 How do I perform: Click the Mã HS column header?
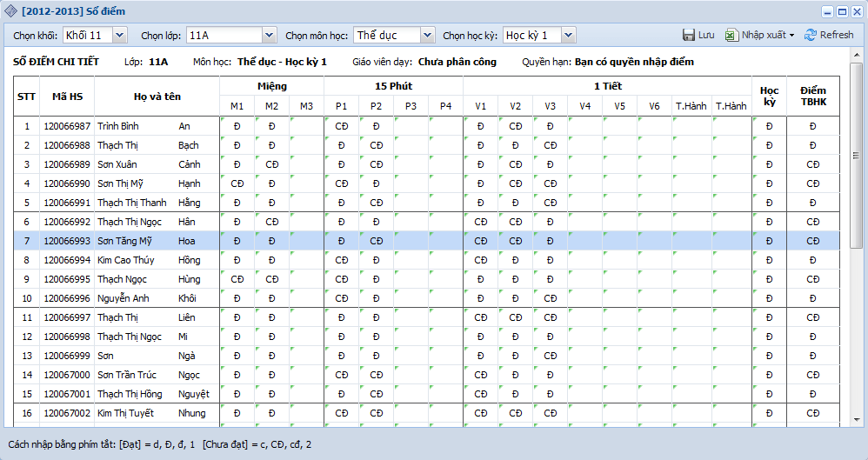click(x=67, y=96)
